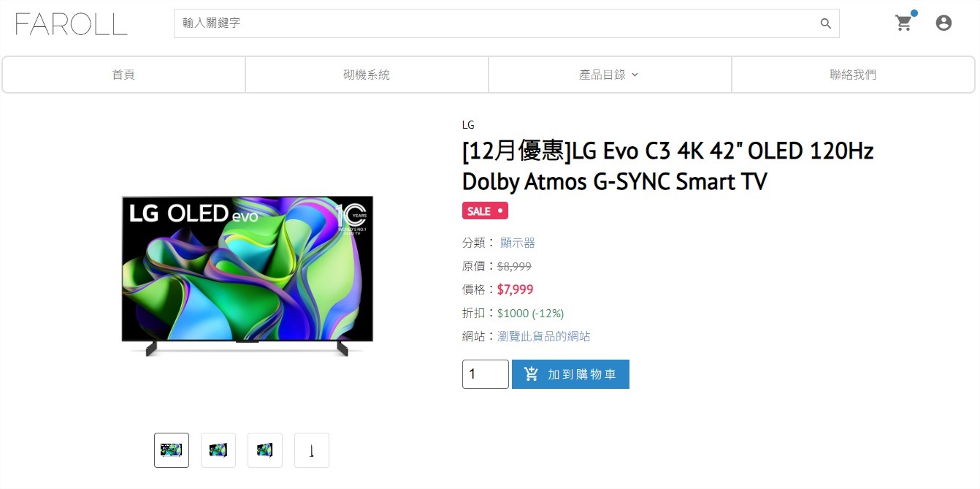This screenshot has width=980, height=489.
Task: Open the 聯絡我們 menu item
Action: pyautogui.click(x=853, y=75)
